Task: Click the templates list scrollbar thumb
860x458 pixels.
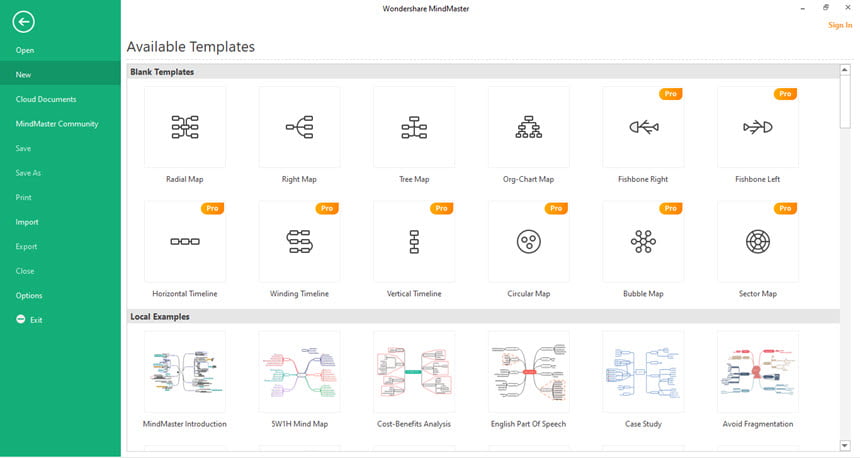Action: point(845,102)
